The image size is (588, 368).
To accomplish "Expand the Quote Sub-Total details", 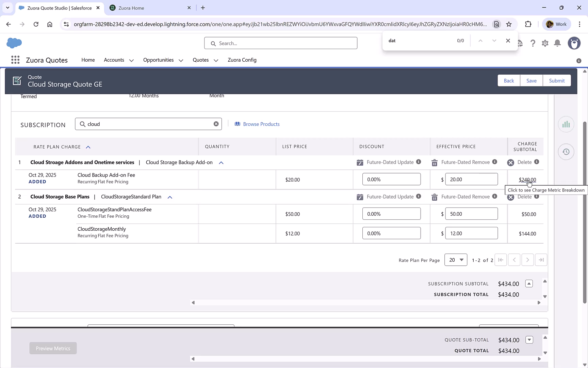I will (x=529, y=340).
